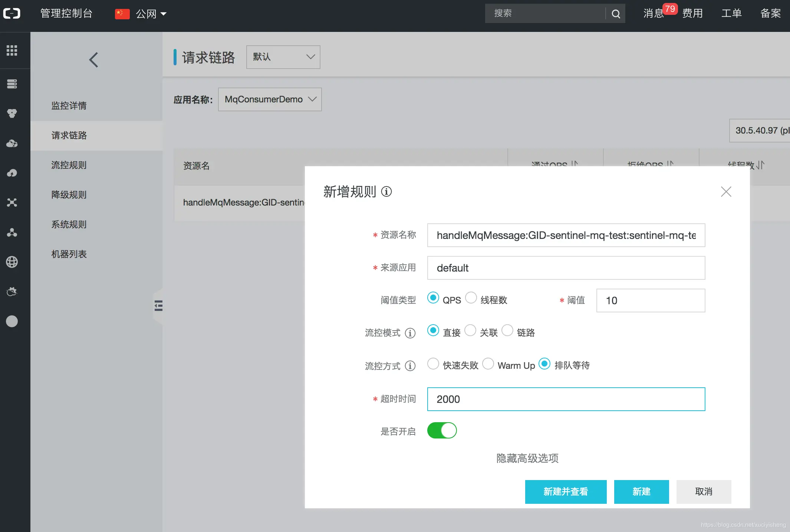Click the sidebar collapse handle icon
790x532 pixels.
click(158, 306)
